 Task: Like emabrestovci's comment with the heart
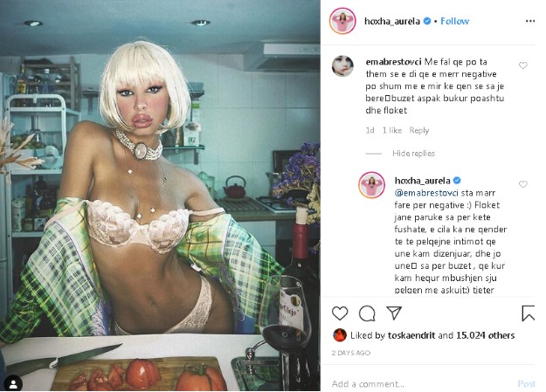pyautogui.click(x=523, y=65)
